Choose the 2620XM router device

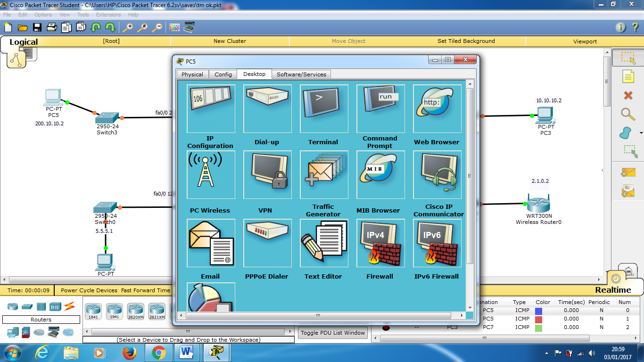coord(136,312)
